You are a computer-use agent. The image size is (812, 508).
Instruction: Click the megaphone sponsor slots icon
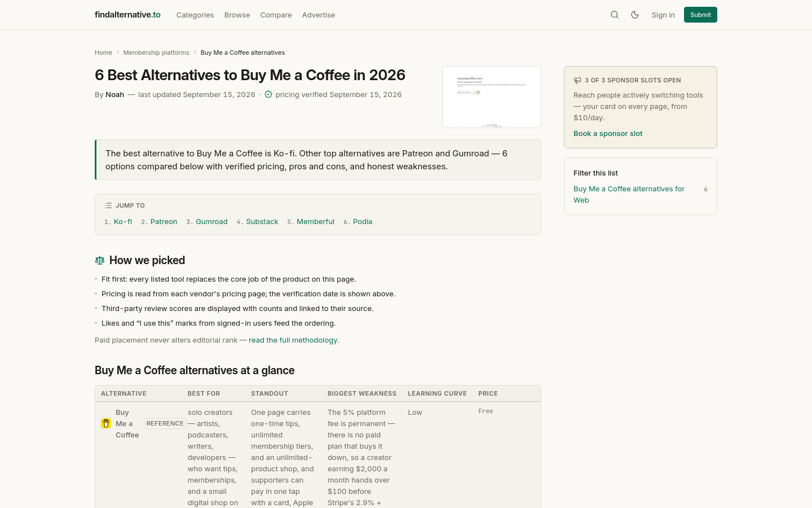tap(577, 80)
